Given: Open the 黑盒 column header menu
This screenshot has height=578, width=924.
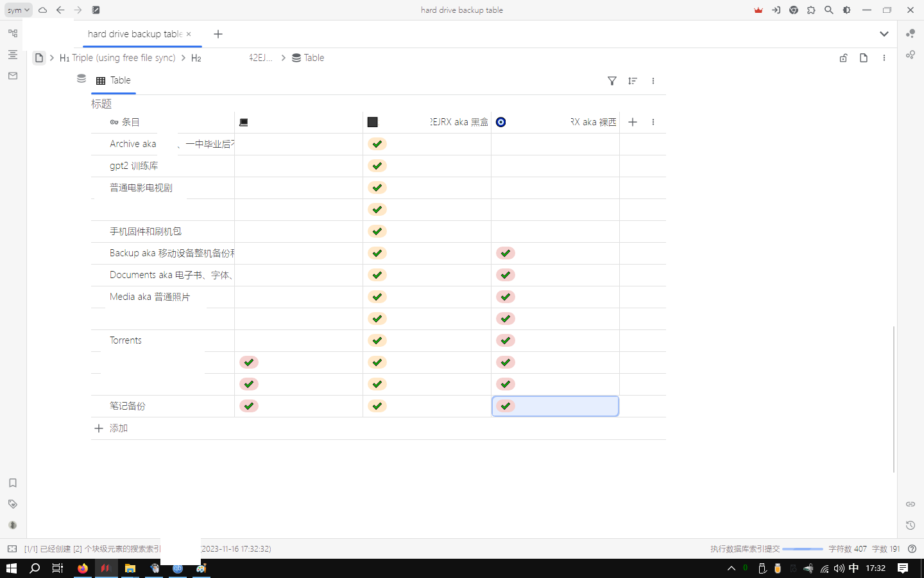Looking at the screenshot, I should pos(427,122).
